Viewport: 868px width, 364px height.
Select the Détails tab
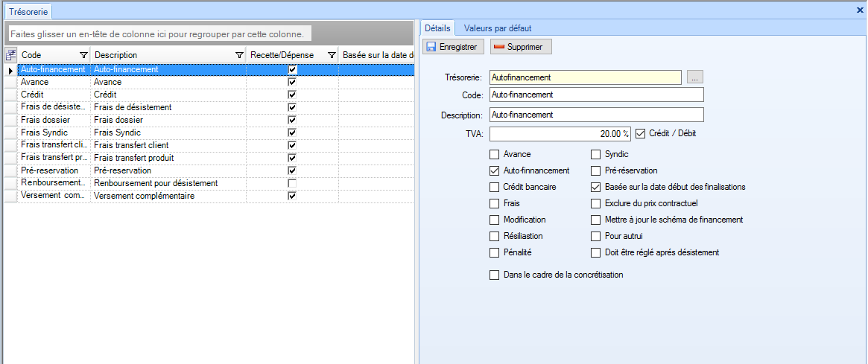point(437,28)
